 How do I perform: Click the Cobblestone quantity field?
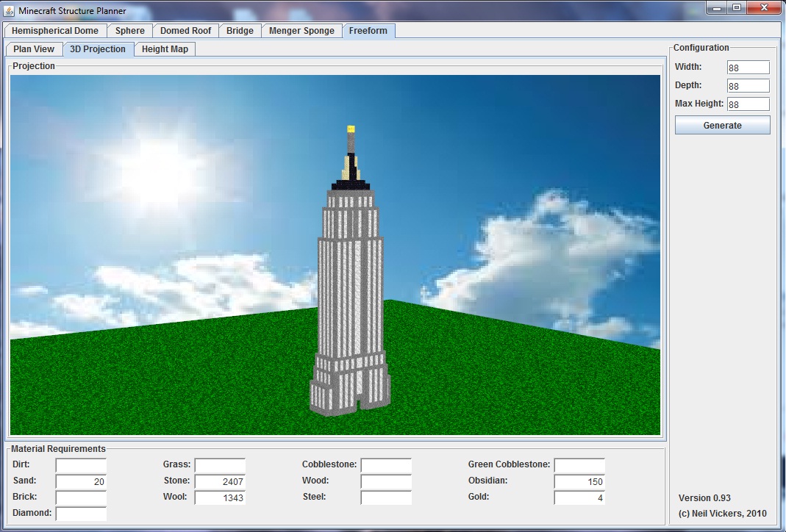(x=386, y=465)
